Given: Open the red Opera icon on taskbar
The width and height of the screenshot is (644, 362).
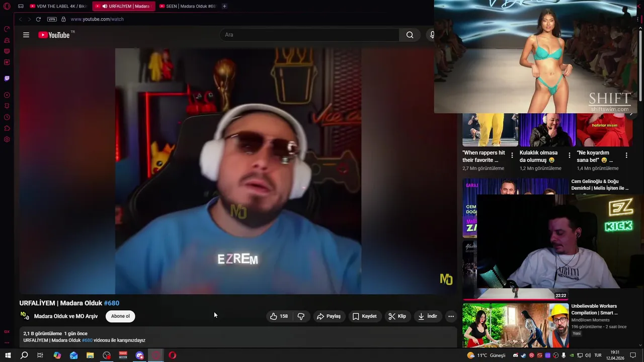Looking at the screenshot, I should (173, 355).
